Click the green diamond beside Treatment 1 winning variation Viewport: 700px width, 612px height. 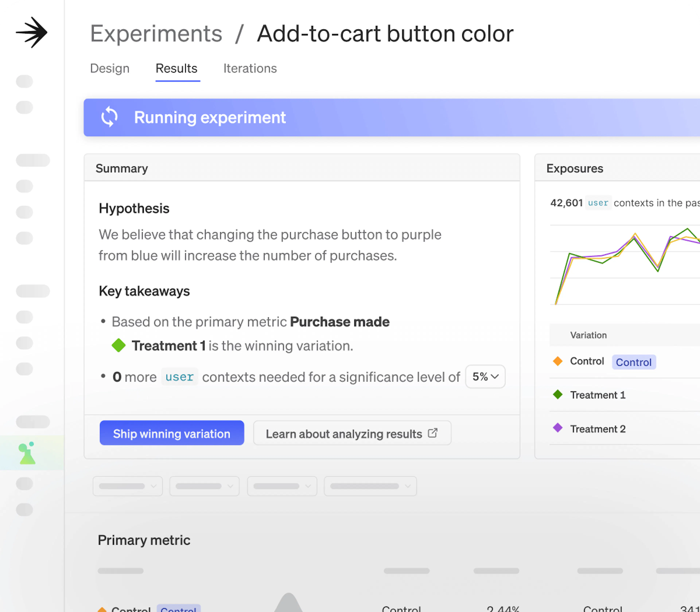119,345
